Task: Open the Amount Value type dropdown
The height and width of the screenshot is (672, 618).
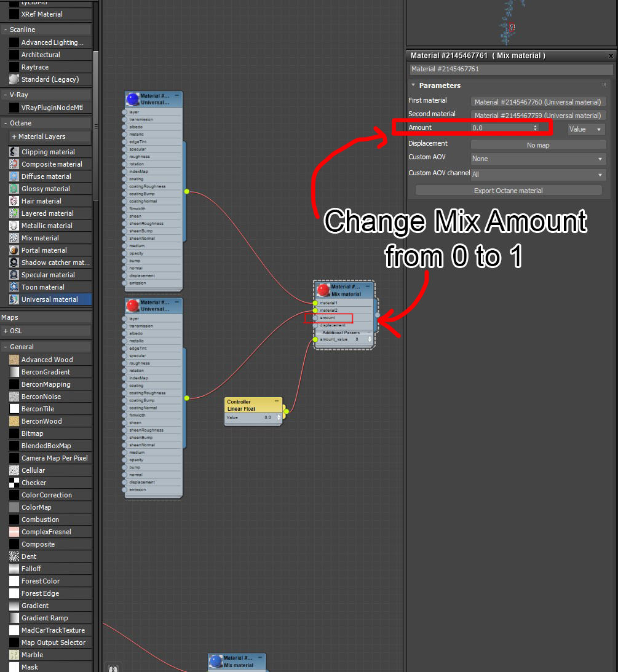Action: pos(586,129)
